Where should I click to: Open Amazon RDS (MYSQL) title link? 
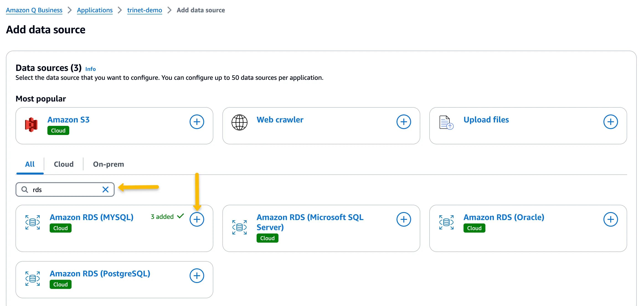click(92, 217)
